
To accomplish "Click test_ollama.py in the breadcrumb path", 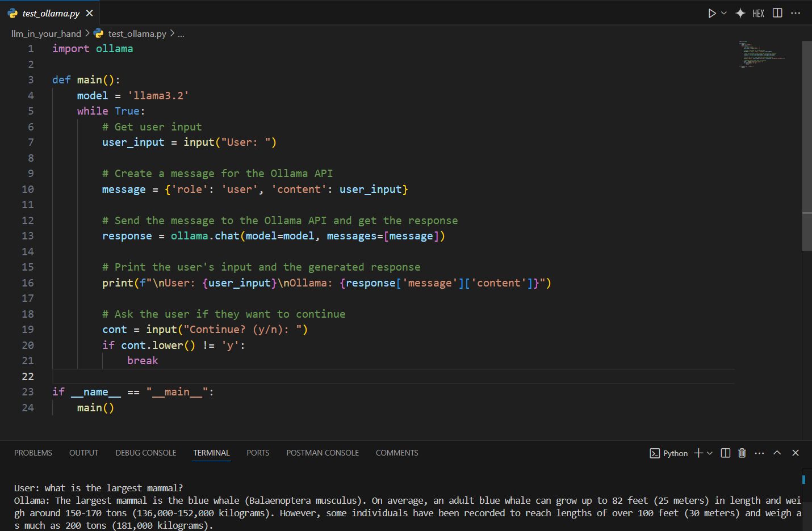I will coord(137,33).
